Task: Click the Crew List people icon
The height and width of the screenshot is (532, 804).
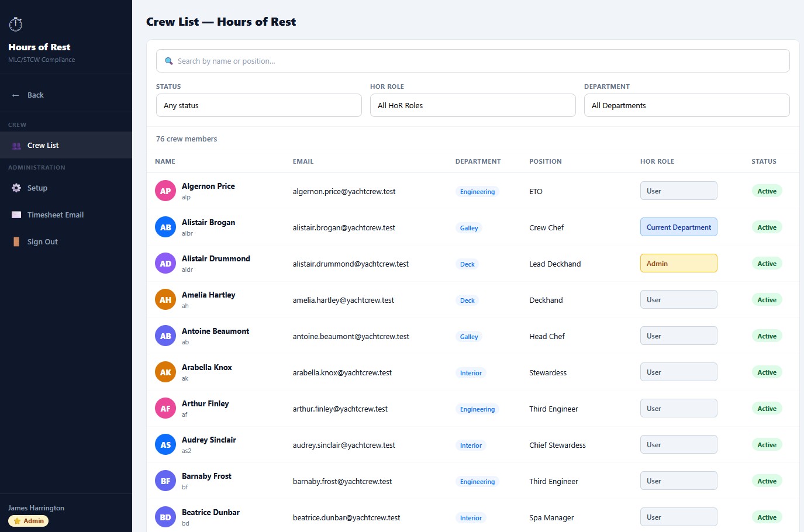Action: (16, 146)
